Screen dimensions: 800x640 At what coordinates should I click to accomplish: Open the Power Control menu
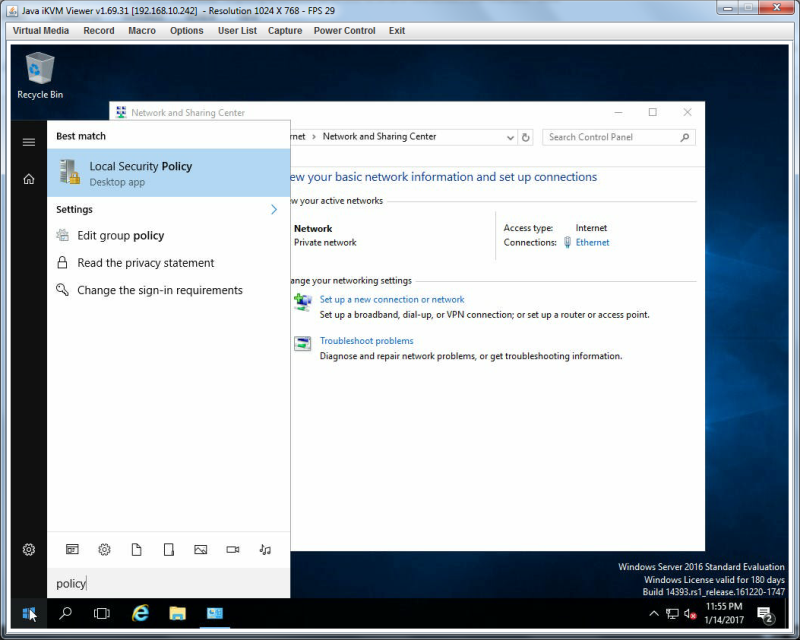click(x=344, y=31)
